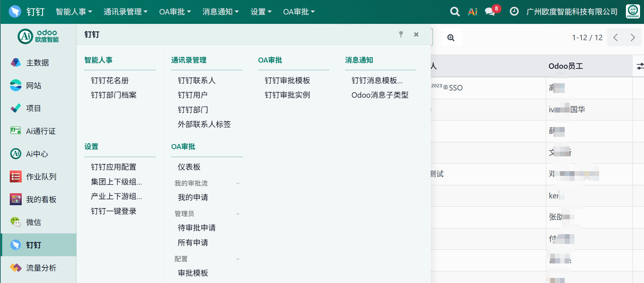Image resolution: width=644 pixels, height=283 pixels.
Task: Click company name 广州欧度智能科技有限公司
Action: tap(572, 12)
